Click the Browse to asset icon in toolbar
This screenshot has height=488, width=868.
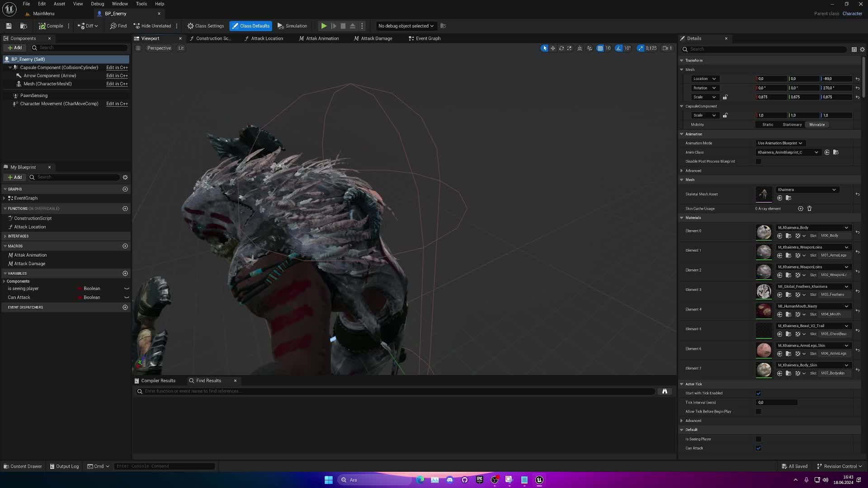[24, 26]
